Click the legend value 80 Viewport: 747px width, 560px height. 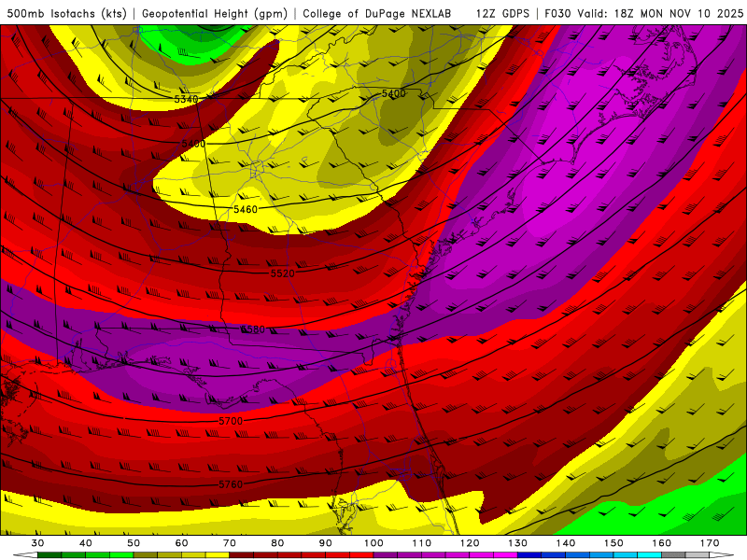(x=277, y=543)
